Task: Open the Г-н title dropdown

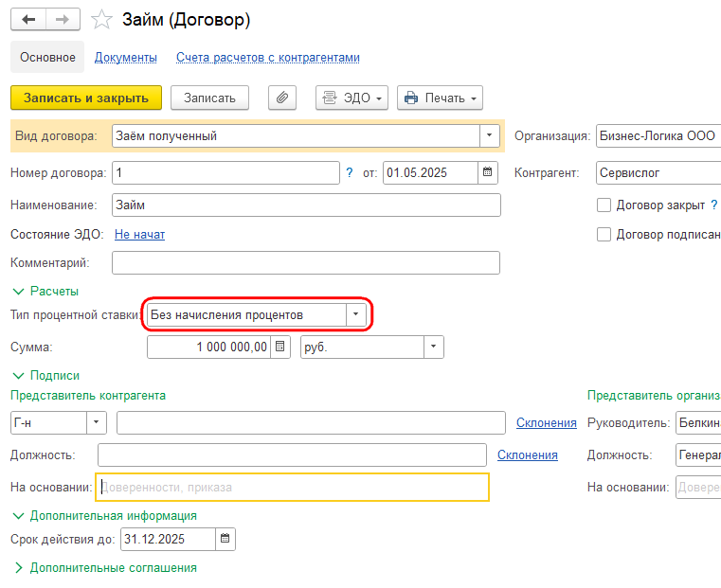Action: click(96, 422)
